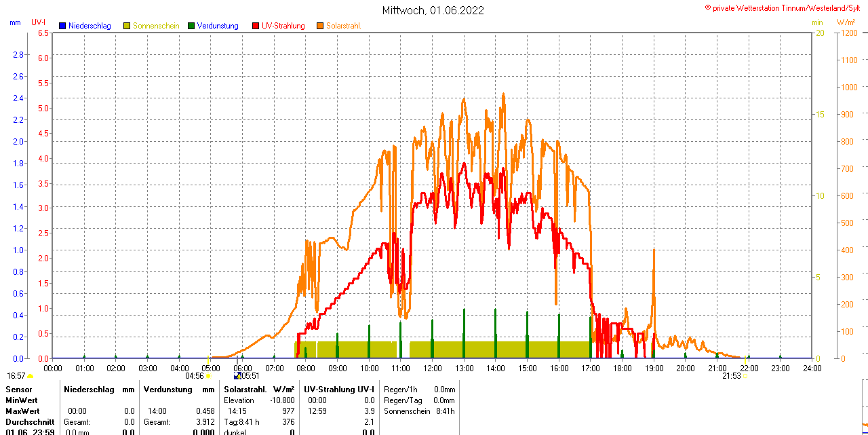This screenshot has height=435, width=868.
Task: Click the sunset marker beside 21:53
Action: pos(745,376)
